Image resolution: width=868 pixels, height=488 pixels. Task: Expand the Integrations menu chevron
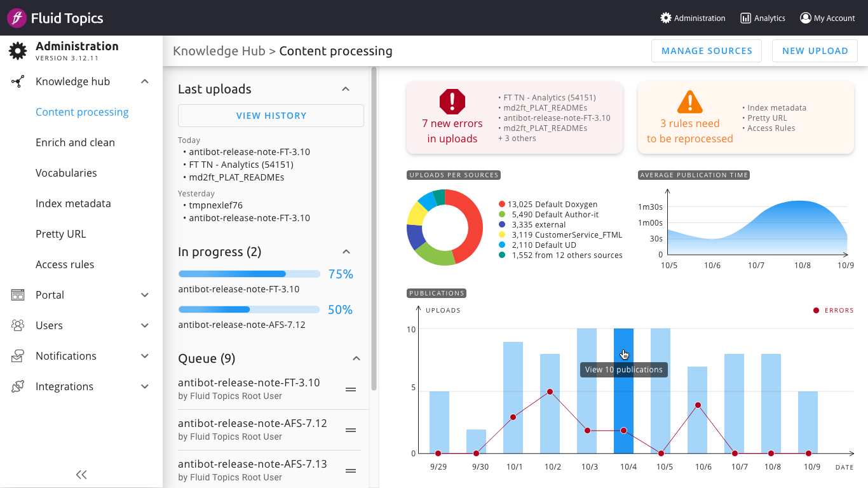[145, 386]
